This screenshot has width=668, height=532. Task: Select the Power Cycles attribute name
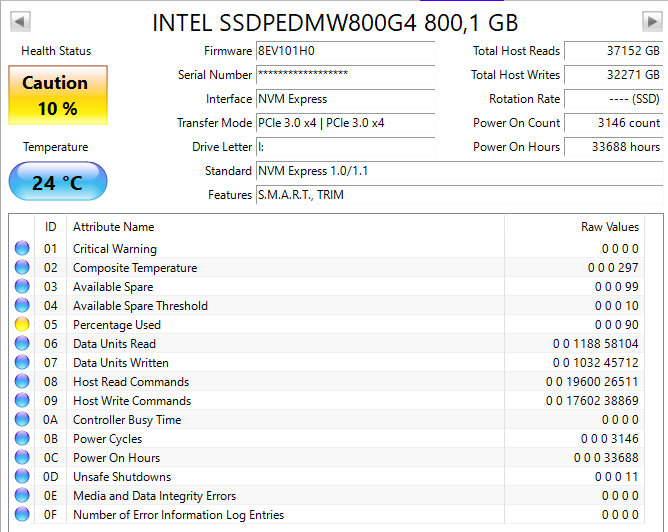click(x=107, y=439)
